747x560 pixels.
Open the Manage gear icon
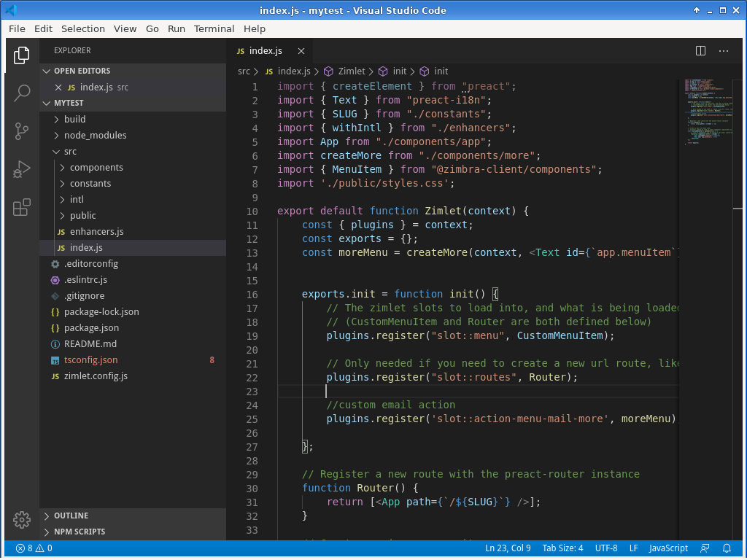point(21,520)
